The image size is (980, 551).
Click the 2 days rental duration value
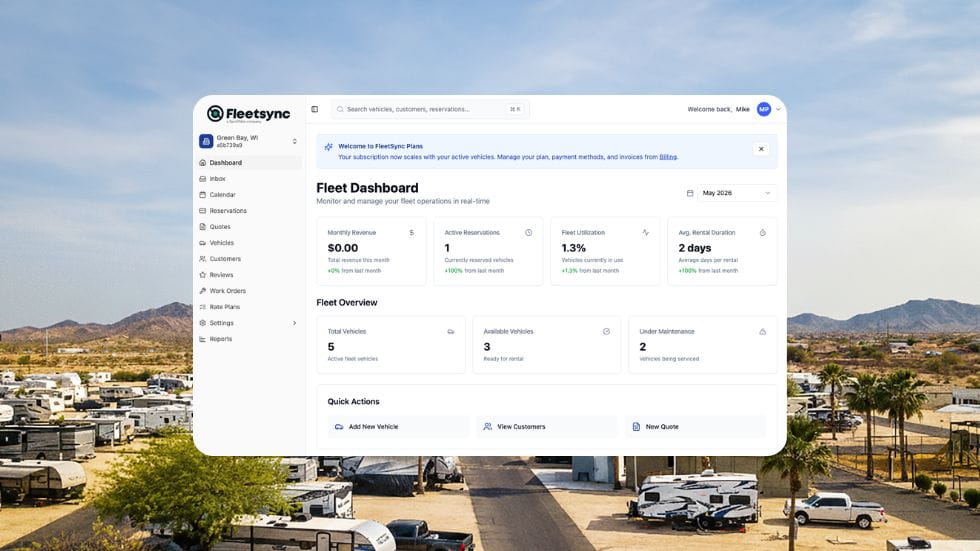click(x=694, y=248)
